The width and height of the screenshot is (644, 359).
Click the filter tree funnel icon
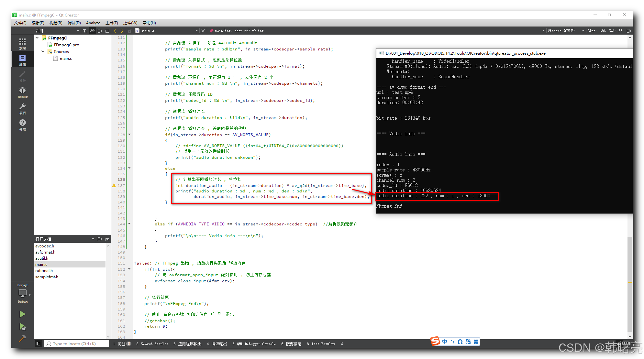pyautogui.click(x=84, y=31)
